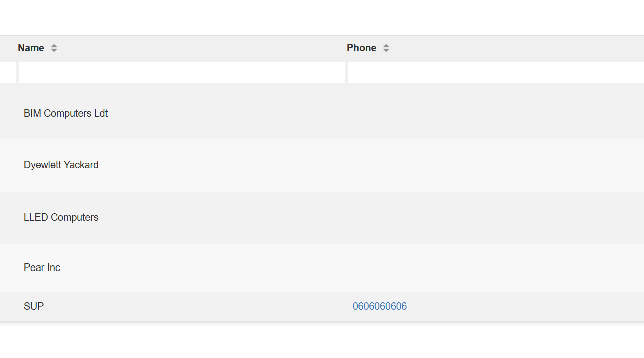Sort by the Name column header text
This screenshot has height=358, width=644.
tap(31, 48)
